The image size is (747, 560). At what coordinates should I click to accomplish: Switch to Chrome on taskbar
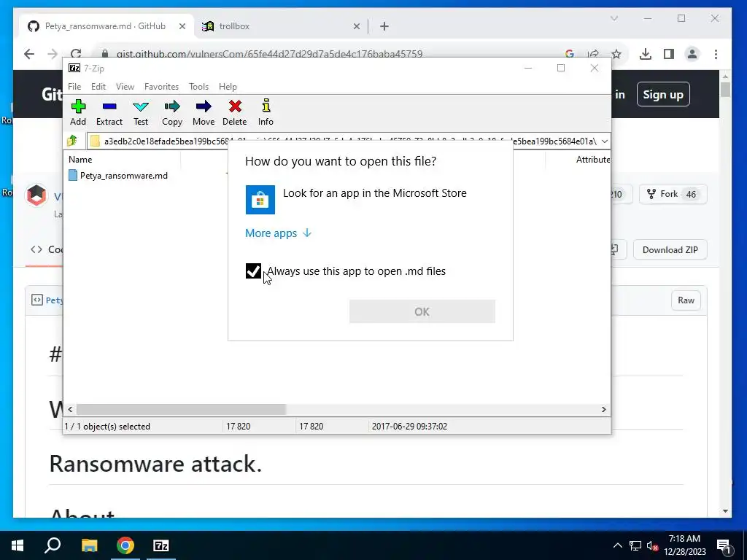tap(125, 545)
